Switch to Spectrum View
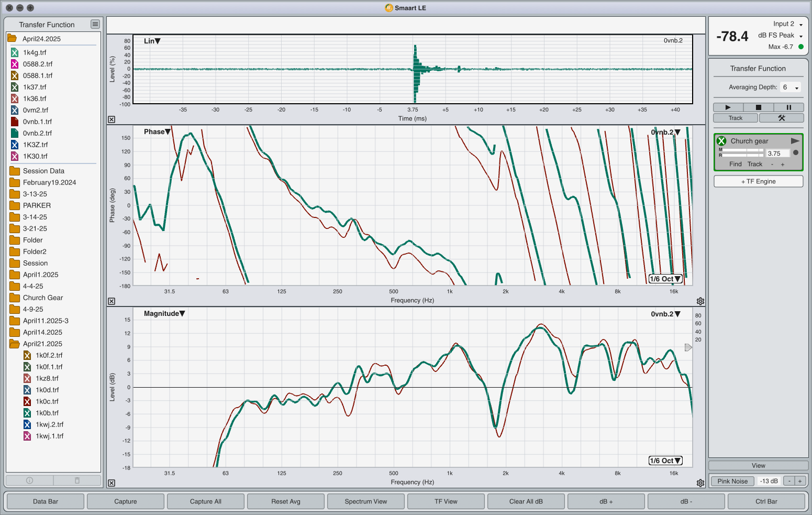Image resolution: width=812 pixels, height=515 pixels. pos(365,501)
